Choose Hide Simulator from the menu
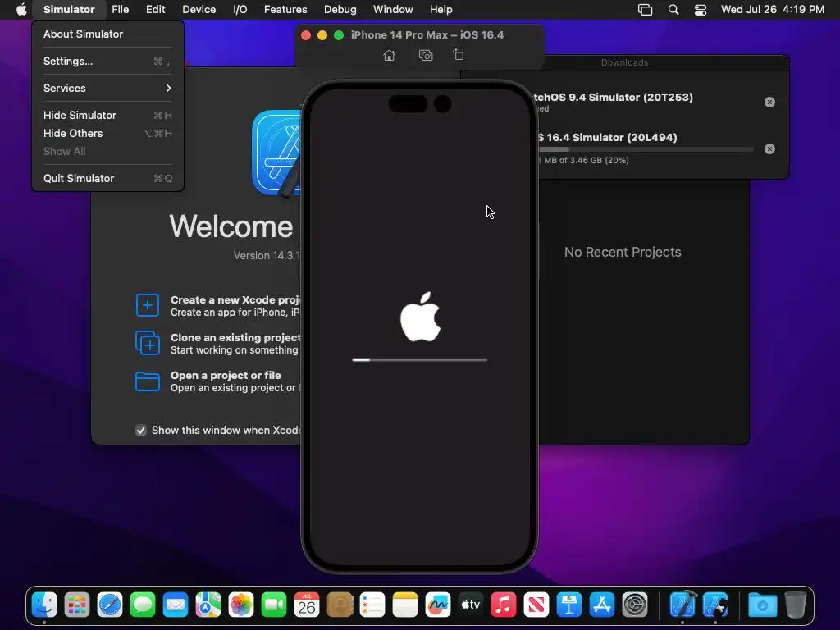This screenshot has width=840, height=630. pos(107,115)
